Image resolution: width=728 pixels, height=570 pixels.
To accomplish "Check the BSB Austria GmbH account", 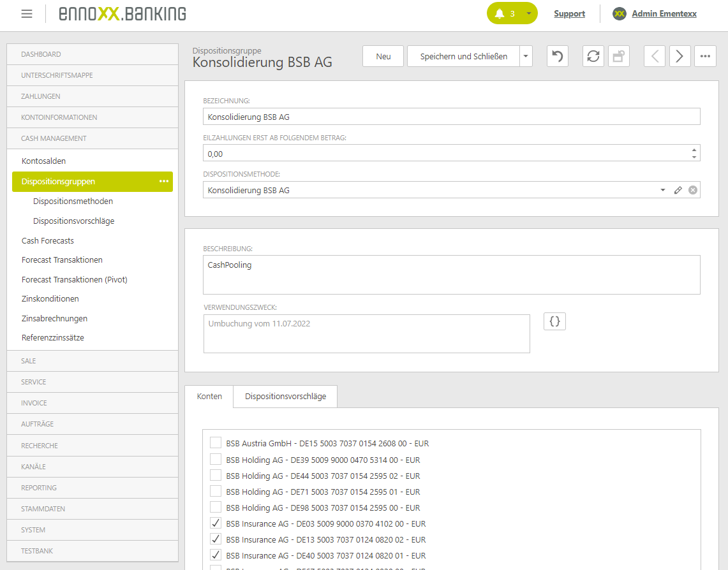I will 216,443.
